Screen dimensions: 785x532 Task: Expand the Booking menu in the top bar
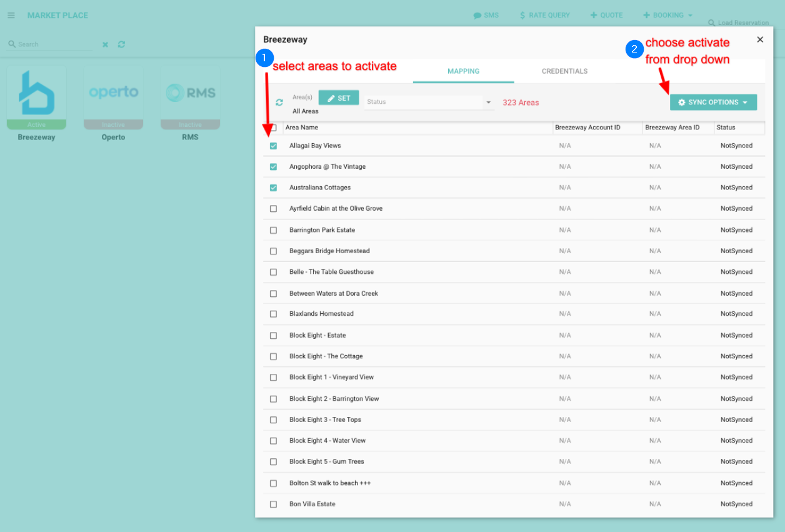(x=667, y=15)
